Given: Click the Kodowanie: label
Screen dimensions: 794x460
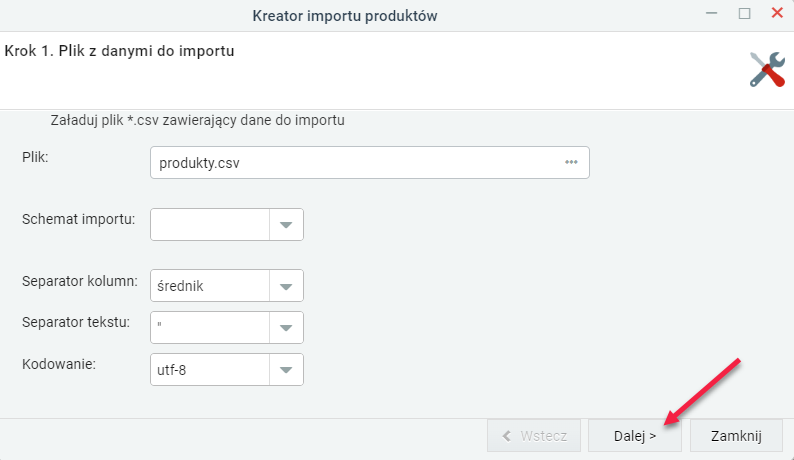Looking at the screenshot, I should tap(59, 364).
